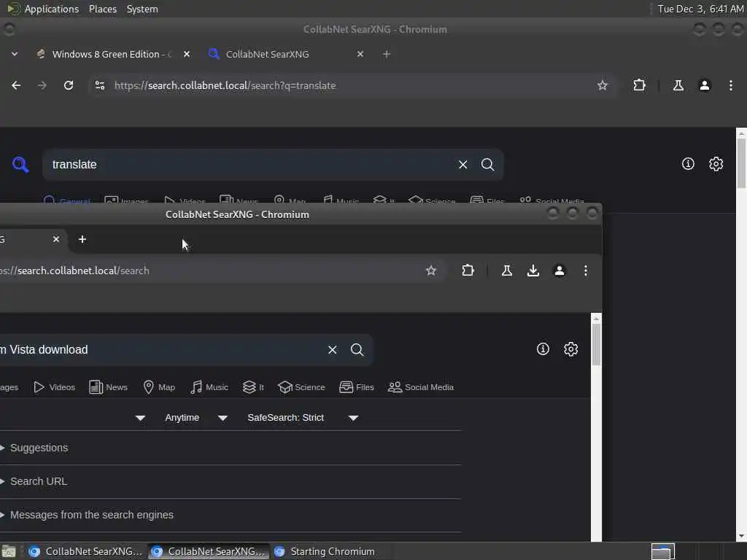The height and width of the screenshot is (560, 747).
Task: Reload the page in rear Chromium window
Action: point(69,85)
